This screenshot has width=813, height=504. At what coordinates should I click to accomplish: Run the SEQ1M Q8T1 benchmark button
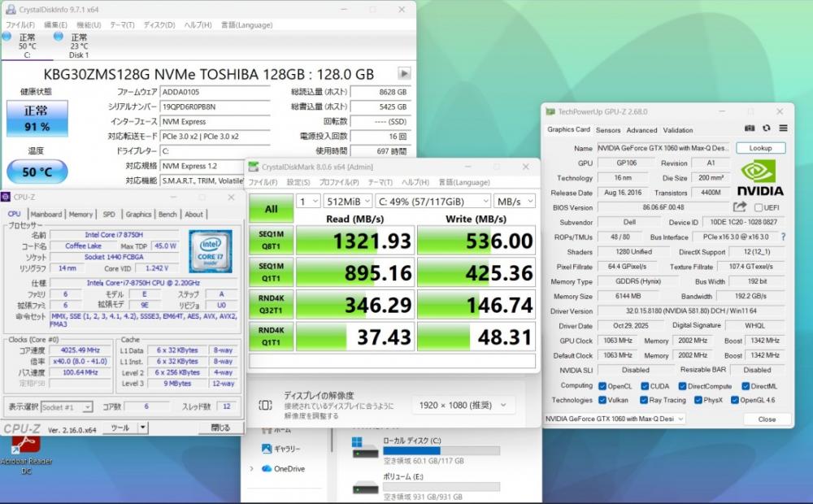[272, 240]
